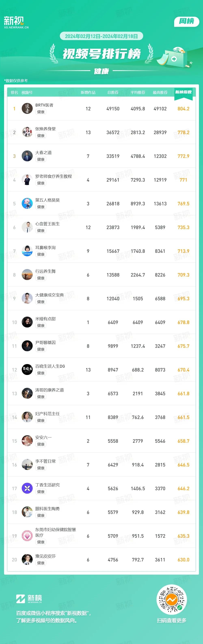The height and width of the screenshot is (644, 203).
Task: Open 罗老师食疗养生教程 account link
Action: pos(54,176)
